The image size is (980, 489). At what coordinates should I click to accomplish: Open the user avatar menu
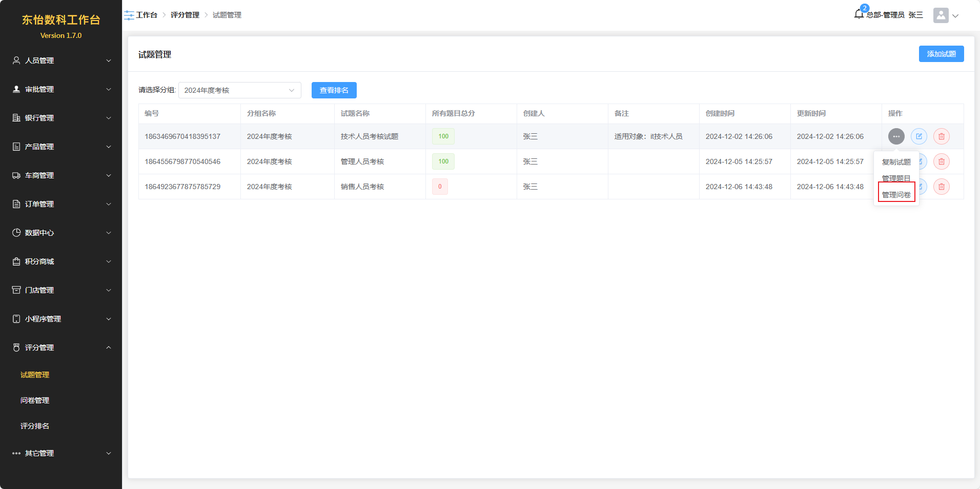pyautogui.click(x=941, y=15)
